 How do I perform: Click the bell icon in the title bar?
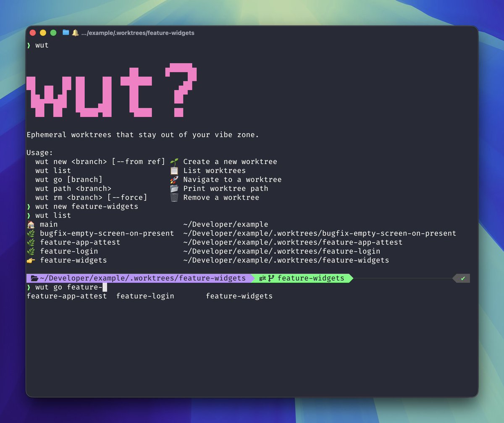point(75,32)
